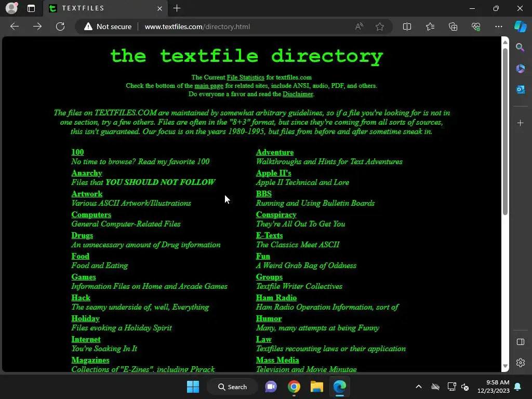This screenshot has width=532, height=399.
Task: Open the Groups section
Action: (x=269, y=277)
